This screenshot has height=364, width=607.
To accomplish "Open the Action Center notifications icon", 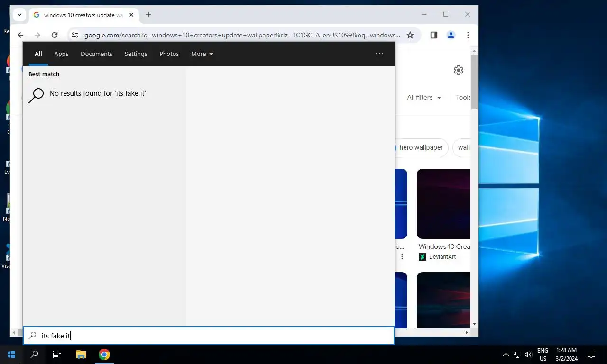I will tap(591, 355).
